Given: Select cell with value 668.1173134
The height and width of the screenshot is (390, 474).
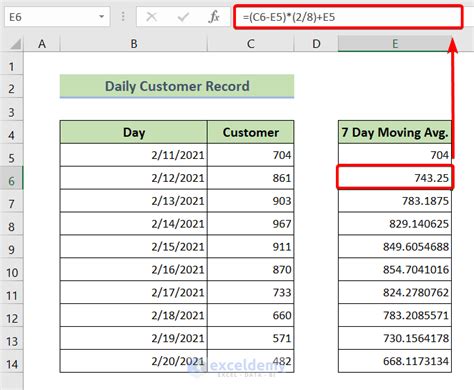Looking at the screenshot, I should coord(395,361).
